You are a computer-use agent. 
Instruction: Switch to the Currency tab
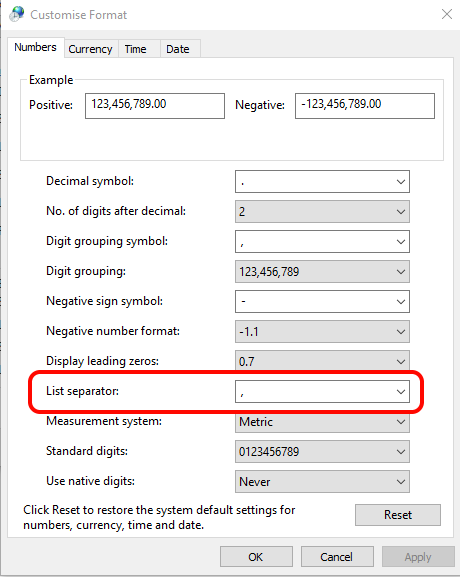coord(91,49)
